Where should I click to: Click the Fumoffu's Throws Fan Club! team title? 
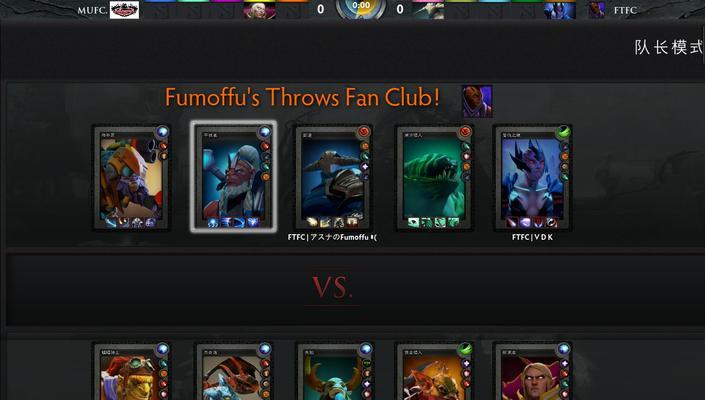coord(302,98)
